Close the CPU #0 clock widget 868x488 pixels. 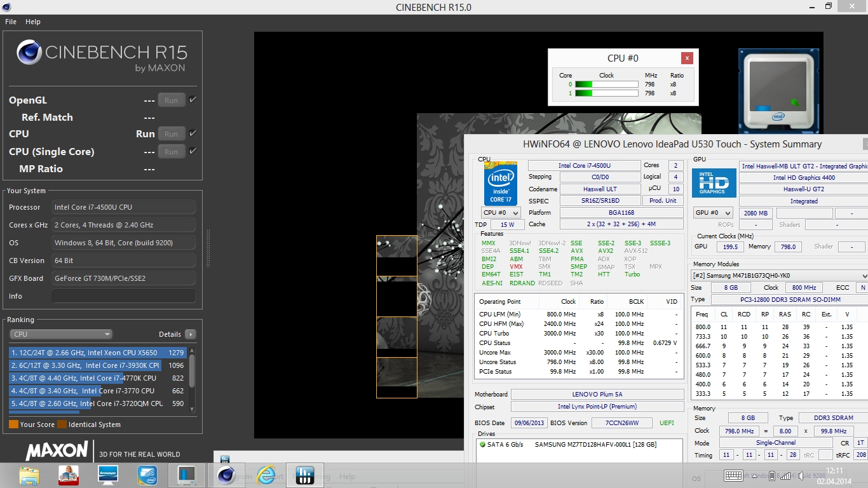[x=687, y=58]
